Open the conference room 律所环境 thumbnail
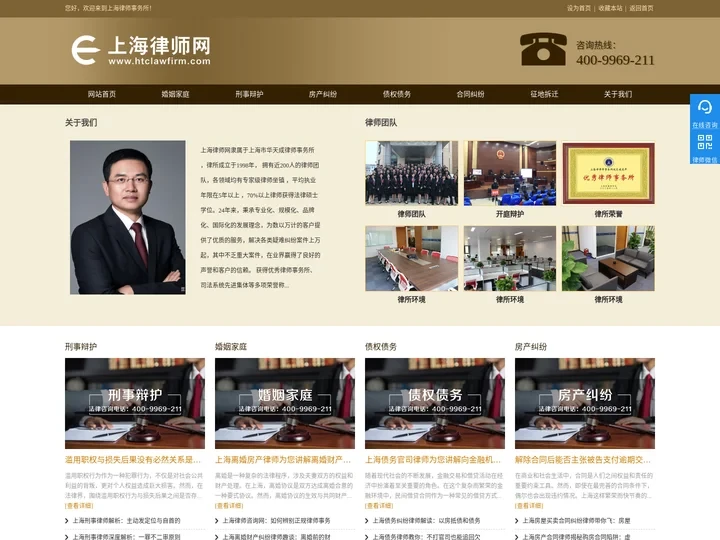 pos(411,258)
